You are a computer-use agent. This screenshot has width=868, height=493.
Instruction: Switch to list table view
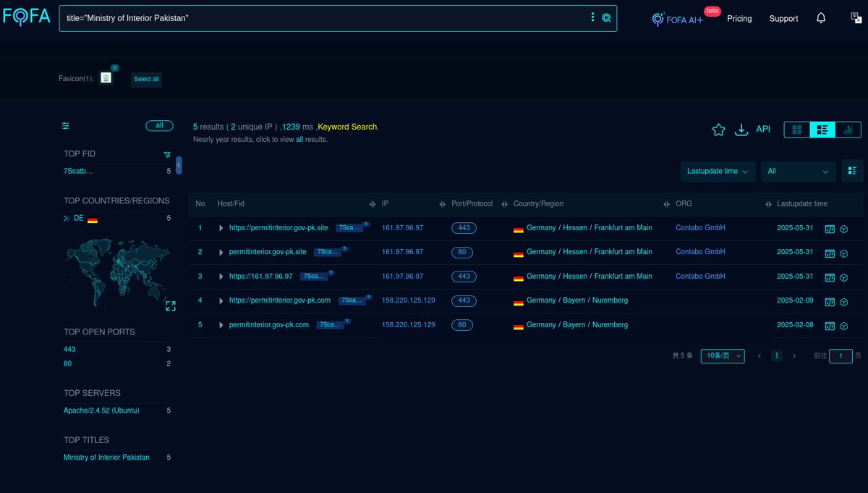822,130
